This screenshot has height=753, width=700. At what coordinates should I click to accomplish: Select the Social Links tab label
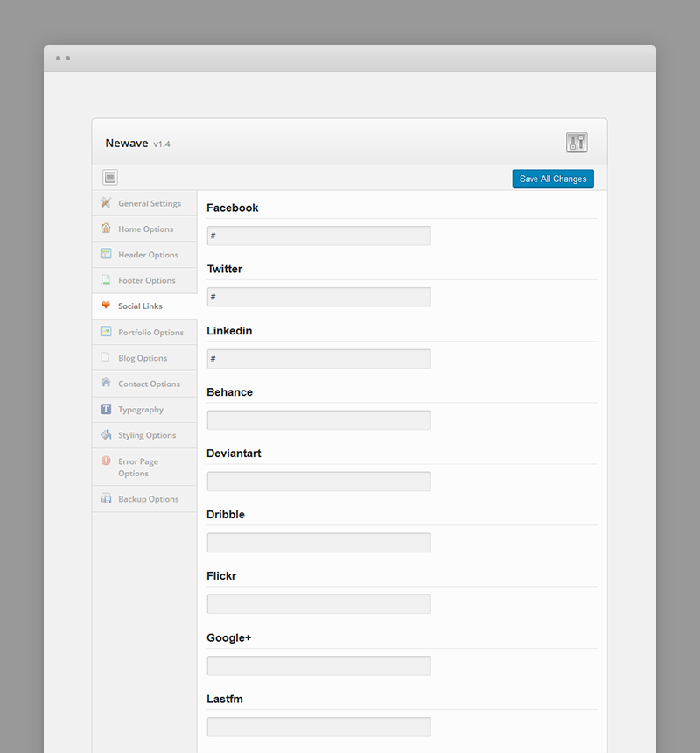140,306
